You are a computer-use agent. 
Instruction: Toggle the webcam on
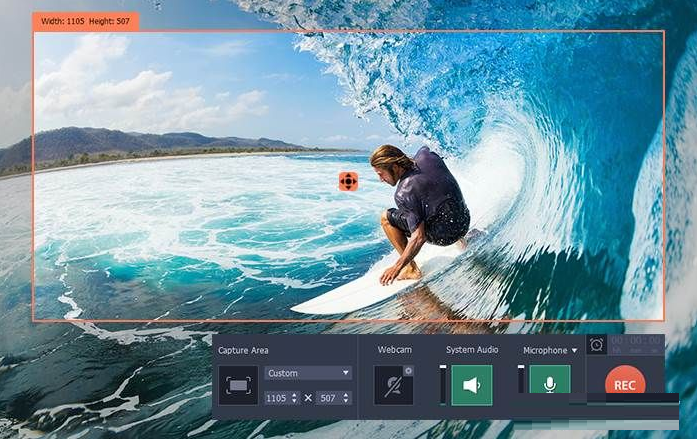[392, 385]
